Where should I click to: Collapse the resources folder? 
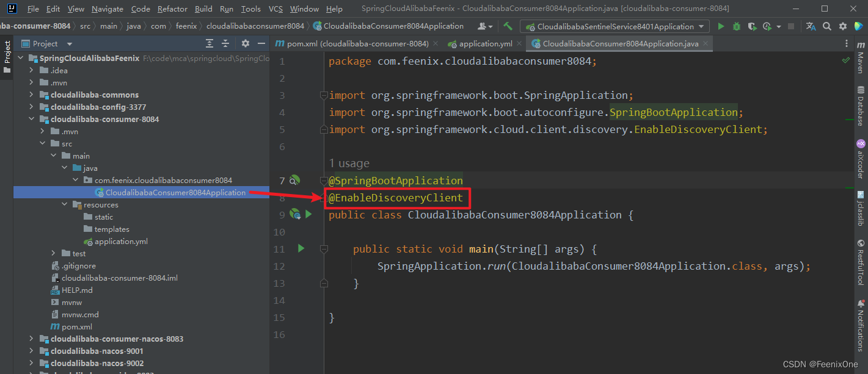click(65, 204)
